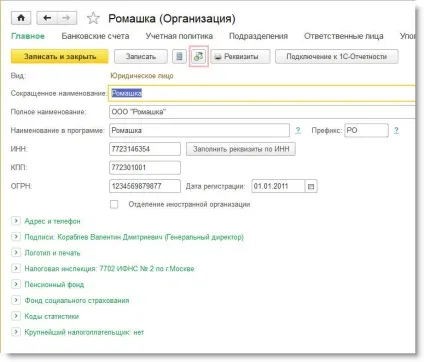Click Подключение к 1С-Отчетности button
The image size is (424, 362).
coord(337,57)
